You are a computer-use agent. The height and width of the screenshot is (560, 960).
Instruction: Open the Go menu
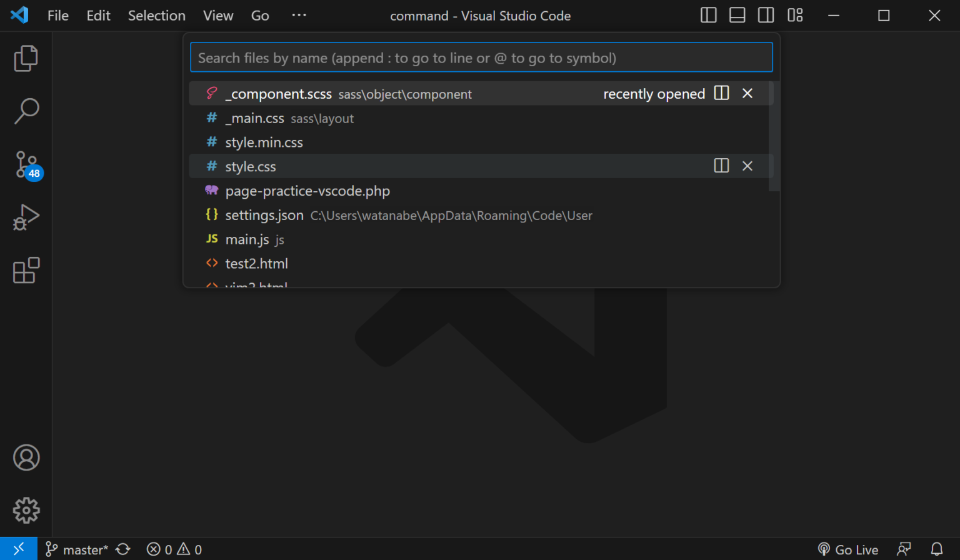point(259,15)
